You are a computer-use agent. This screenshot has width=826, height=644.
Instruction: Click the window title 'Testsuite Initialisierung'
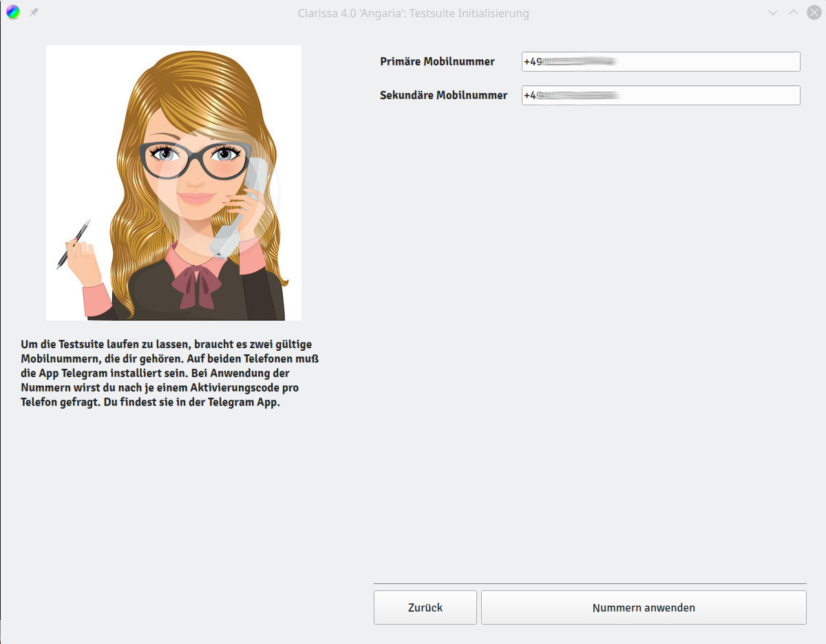point(469,13)
